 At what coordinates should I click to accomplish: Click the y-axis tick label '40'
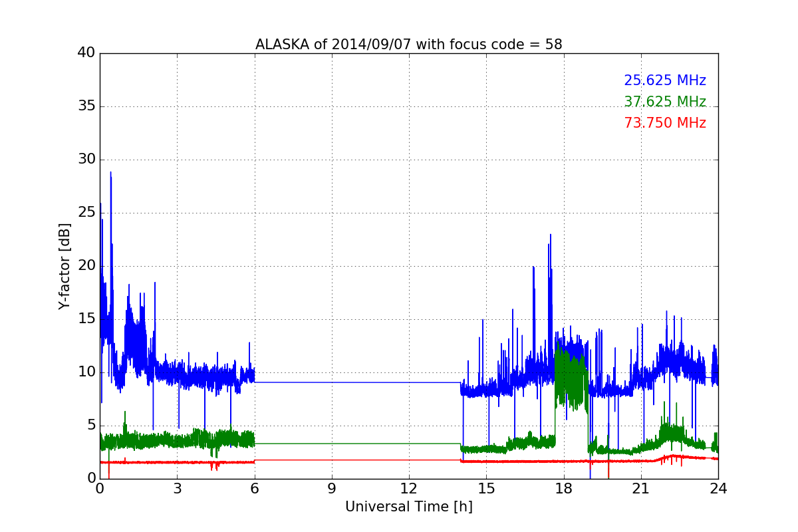pyautogui.click(x=86, y=53)
